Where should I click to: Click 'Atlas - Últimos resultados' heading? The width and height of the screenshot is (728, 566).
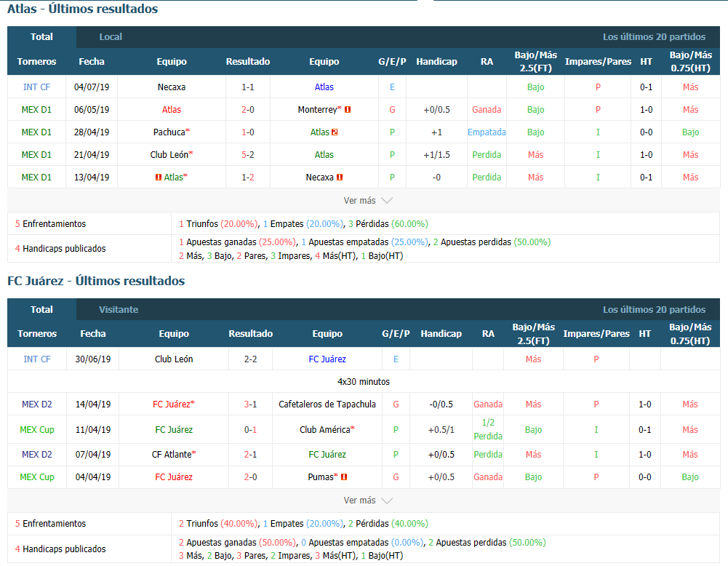tap(83, 9)
